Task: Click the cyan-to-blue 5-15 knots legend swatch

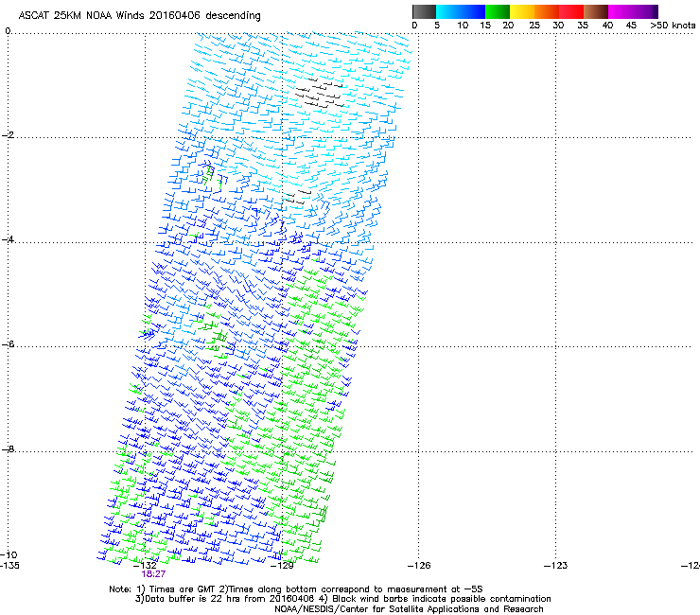Action: tap(461, 11)
